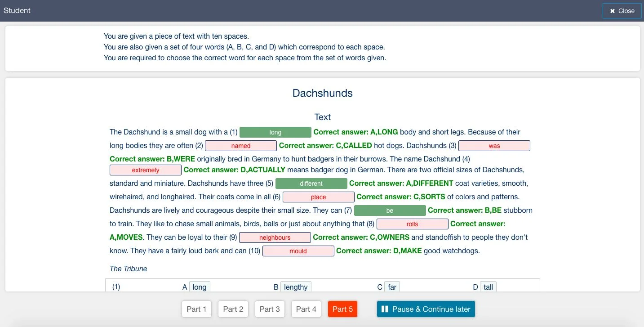Screen dimensions: 644x327
Task: Go to Part 2 tab
Action: click(233, 309)
